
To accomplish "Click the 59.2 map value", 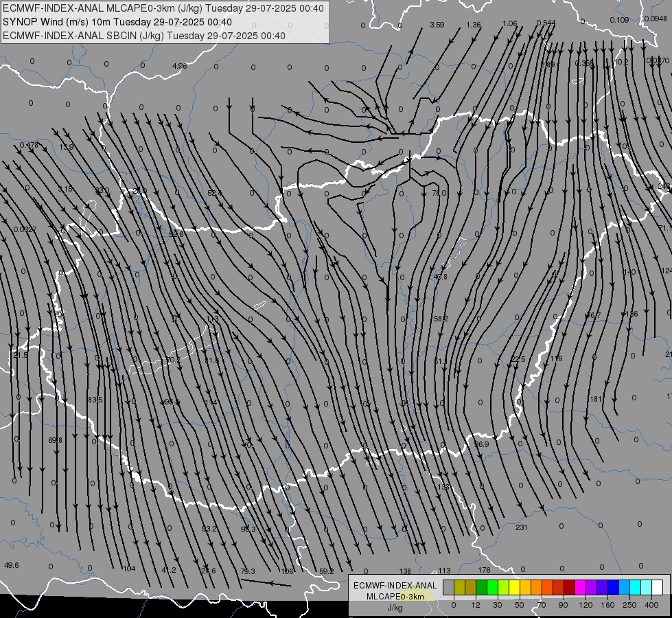I will [x=327, y=571].
